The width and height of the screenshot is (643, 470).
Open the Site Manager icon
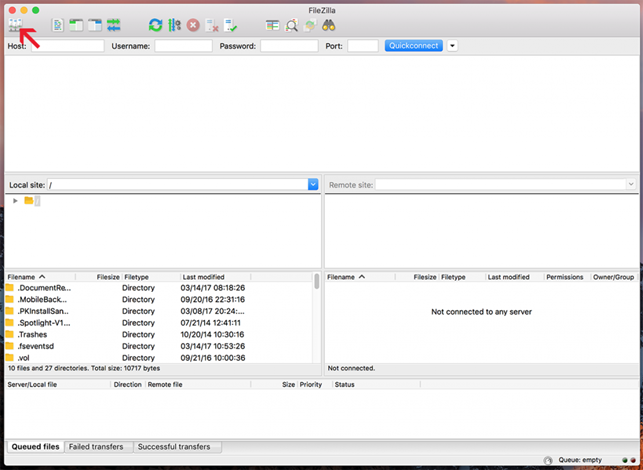tap(16, 25)
